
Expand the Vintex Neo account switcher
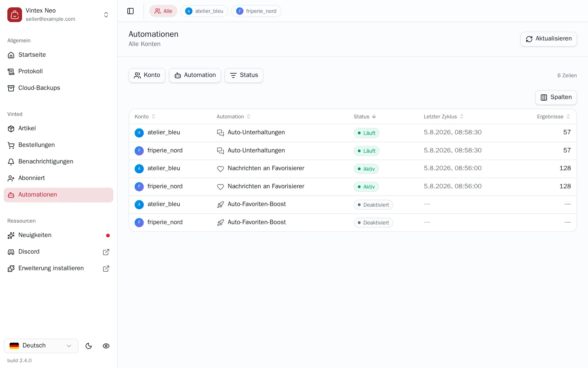coord(106,15)
